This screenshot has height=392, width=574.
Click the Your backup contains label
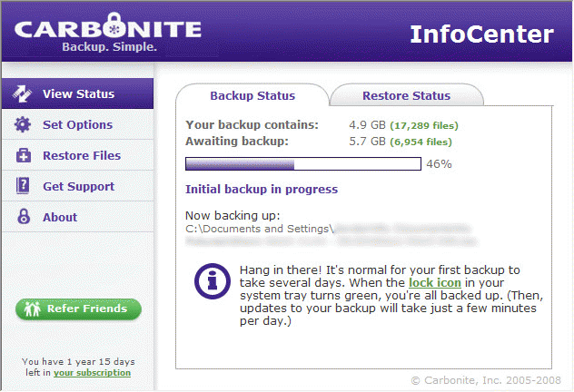click(x=252, y=125)
